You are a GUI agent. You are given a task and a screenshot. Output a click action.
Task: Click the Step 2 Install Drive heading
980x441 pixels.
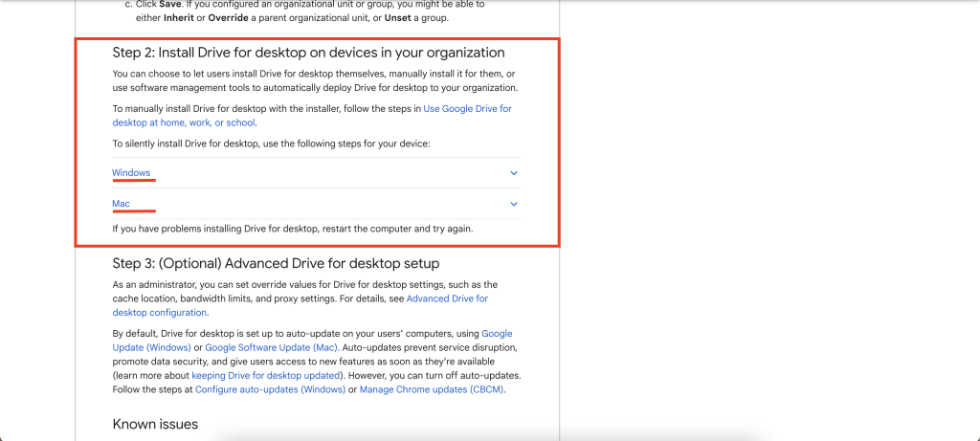[308, 53]
